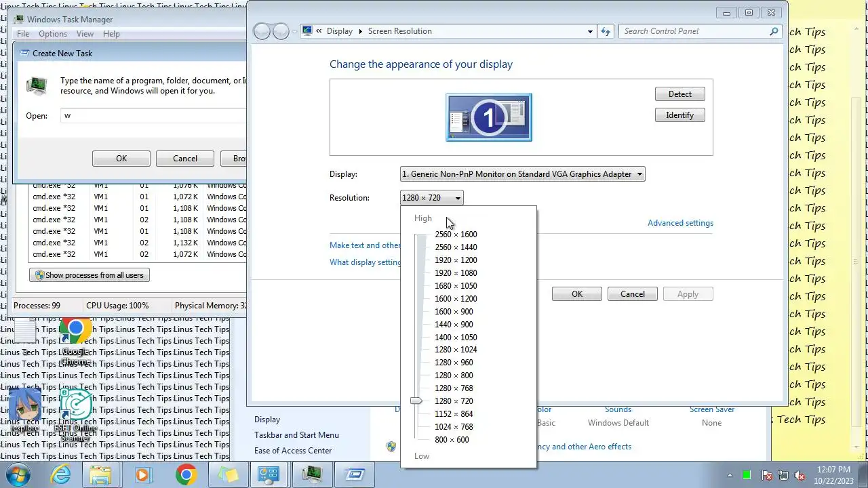
Task: Open File menu in Task Manager
Action: 23,34
